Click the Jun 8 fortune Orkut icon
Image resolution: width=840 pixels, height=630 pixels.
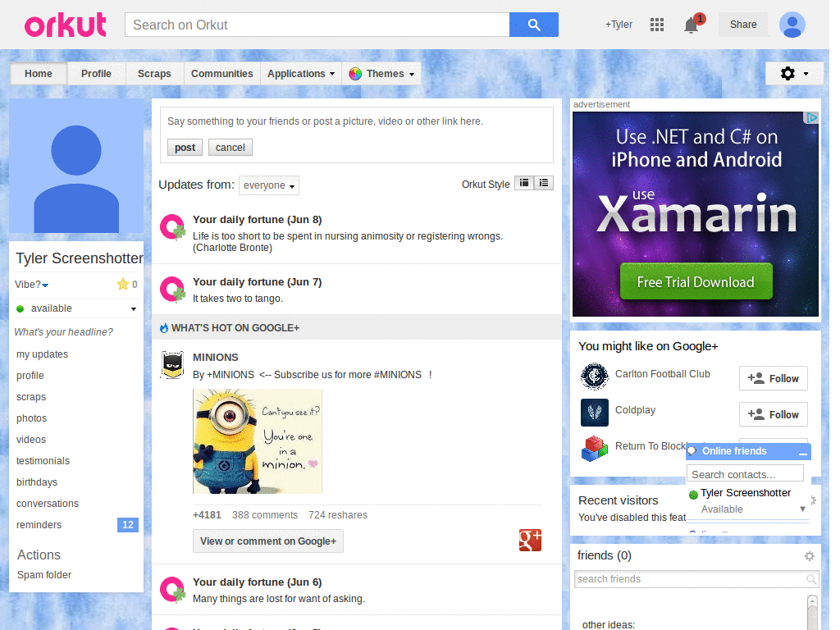tap(173, 227)
